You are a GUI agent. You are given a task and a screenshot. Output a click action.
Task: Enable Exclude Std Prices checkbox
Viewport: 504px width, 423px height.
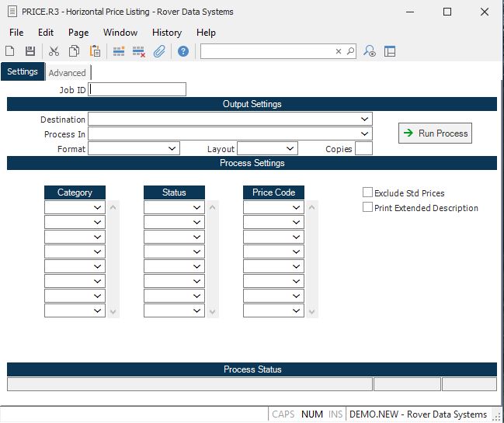(368, 192)
